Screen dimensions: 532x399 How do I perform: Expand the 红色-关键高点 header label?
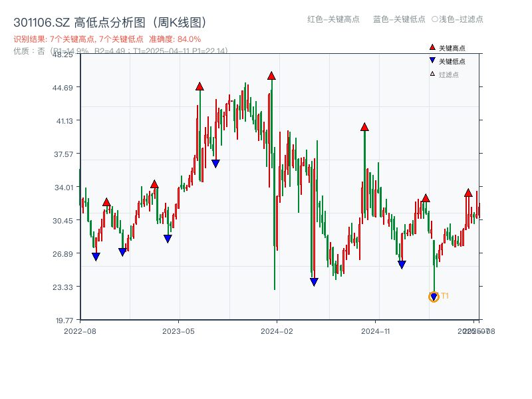[x=332, y=20]
